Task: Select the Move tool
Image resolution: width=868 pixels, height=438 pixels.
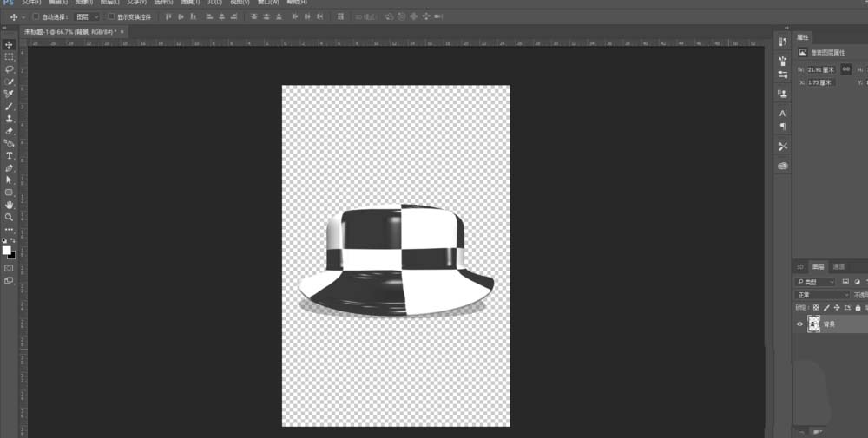Action: (x=9, y=45)
